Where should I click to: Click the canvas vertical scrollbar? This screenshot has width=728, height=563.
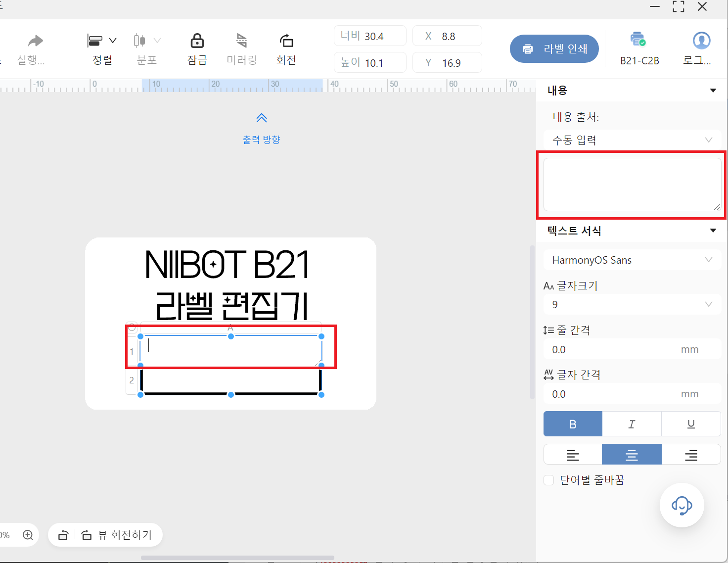click(x=532, y=322)
